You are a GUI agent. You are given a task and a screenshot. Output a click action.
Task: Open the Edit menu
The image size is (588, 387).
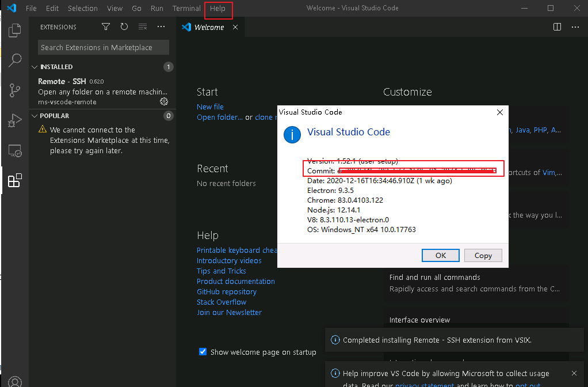click(x=52, y=8)
